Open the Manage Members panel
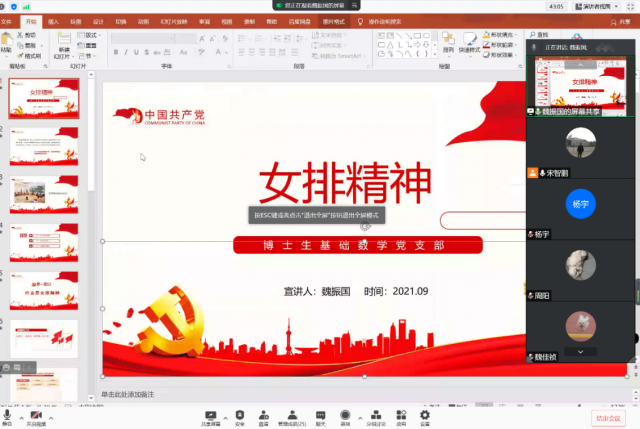Image resolution: width=640 pixels, height=429 pixels. pos(291,415)
